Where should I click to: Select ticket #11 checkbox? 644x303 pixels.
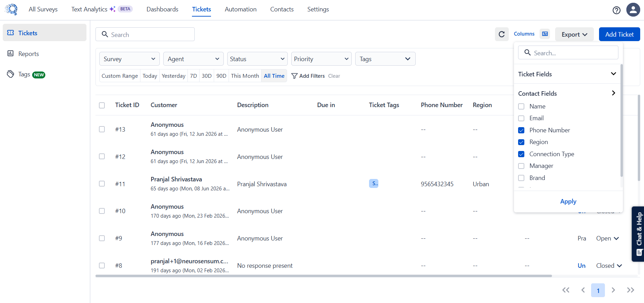click(x=102, y=184)
